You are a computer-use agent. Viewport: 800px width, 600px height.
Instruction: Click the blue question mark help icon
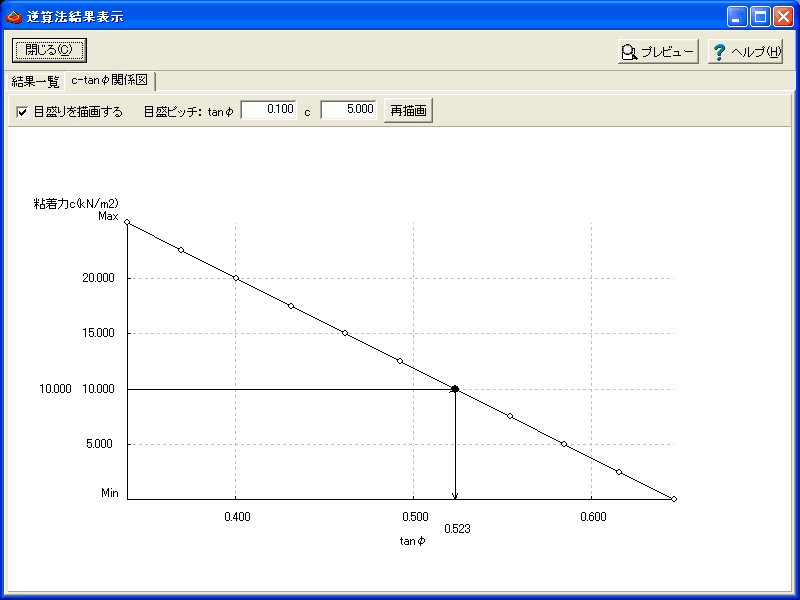click(x=719, y=52)
